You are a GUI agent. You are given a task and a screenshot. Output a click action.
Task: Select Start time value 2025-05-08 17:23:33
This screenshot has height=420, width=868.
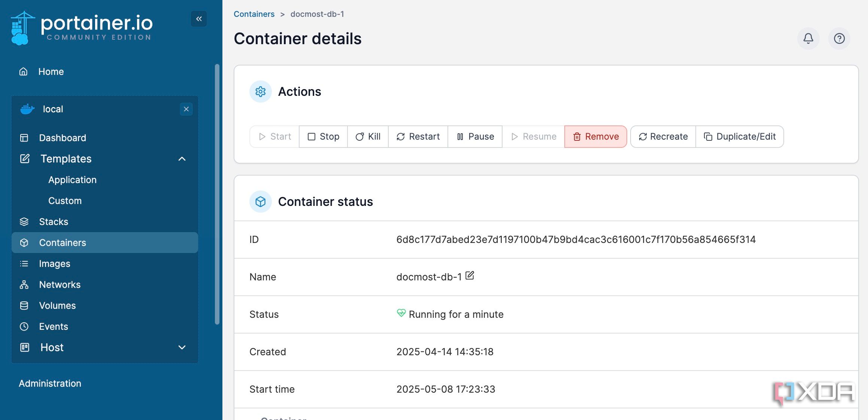point(446,389)
